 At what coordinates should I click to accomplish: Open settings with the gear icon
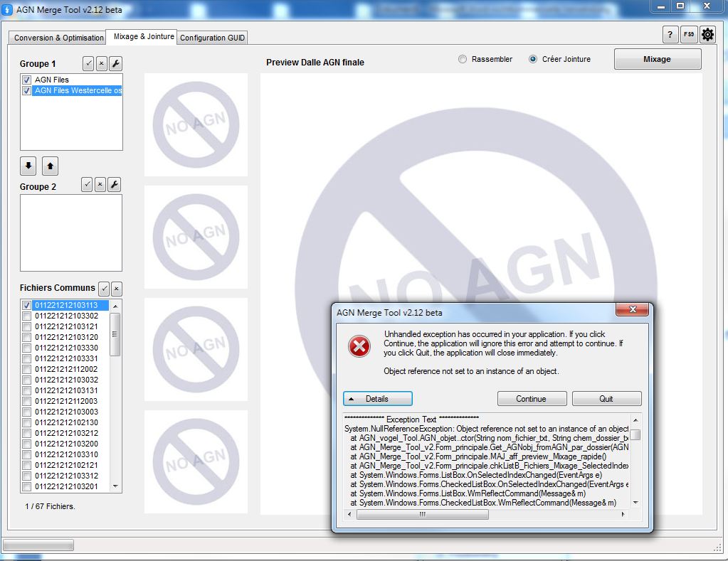tap(707, 34)
